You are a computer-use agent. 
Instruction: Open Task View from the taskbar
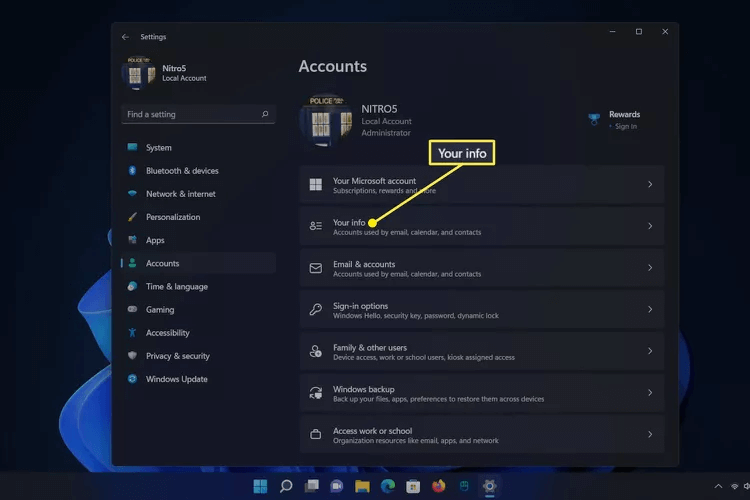point(312,486)
